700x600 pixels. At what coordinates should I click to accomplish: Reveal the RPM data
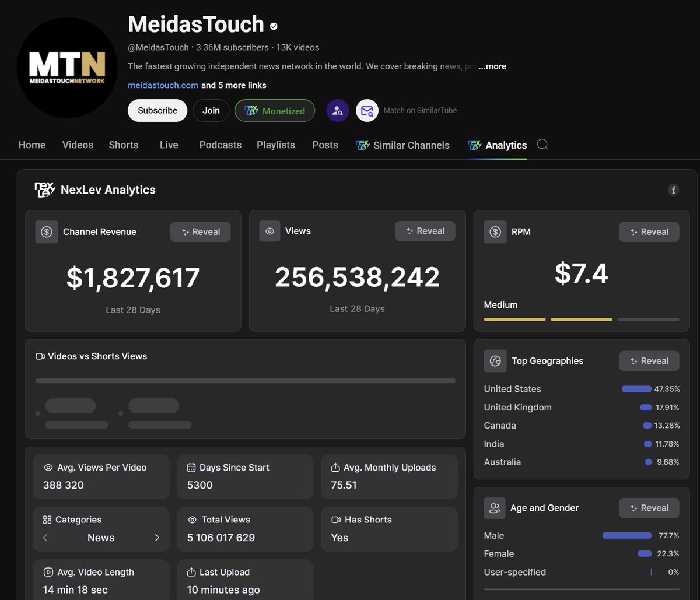649,232
